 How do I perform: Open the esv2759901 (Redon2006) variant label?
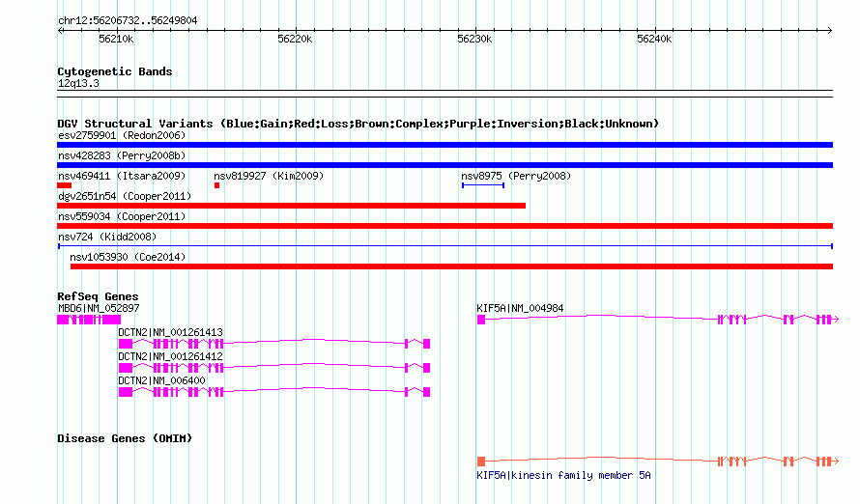122,135
